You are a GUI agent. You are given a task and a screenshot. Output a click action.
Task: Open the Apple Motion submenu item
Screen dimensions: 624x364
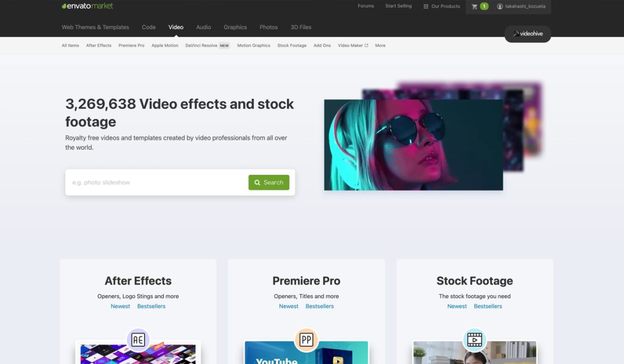[165, 45]
